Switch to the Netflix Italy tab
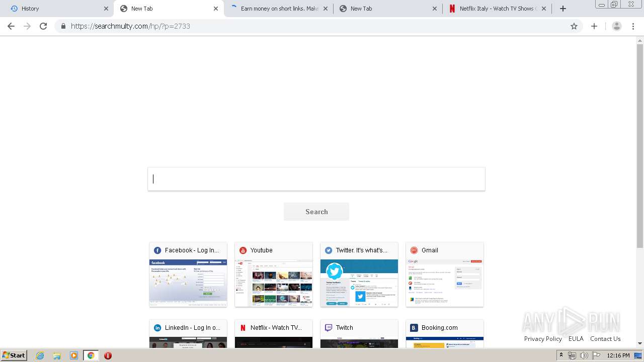The image size is (644, 362). pos(498,9)
